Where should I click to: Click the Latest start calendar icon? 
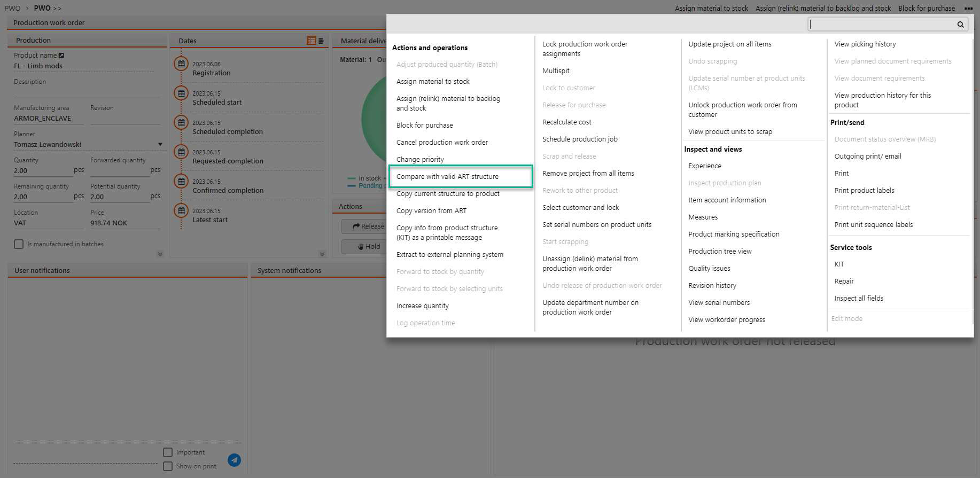click(x=182, y=211)
